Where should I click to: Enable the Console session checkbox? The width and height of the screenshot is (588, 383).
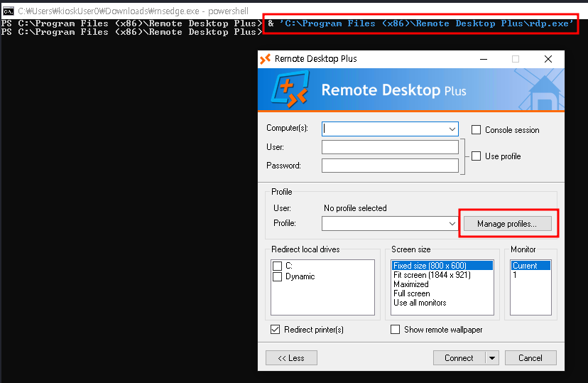[x=476, y=130]
